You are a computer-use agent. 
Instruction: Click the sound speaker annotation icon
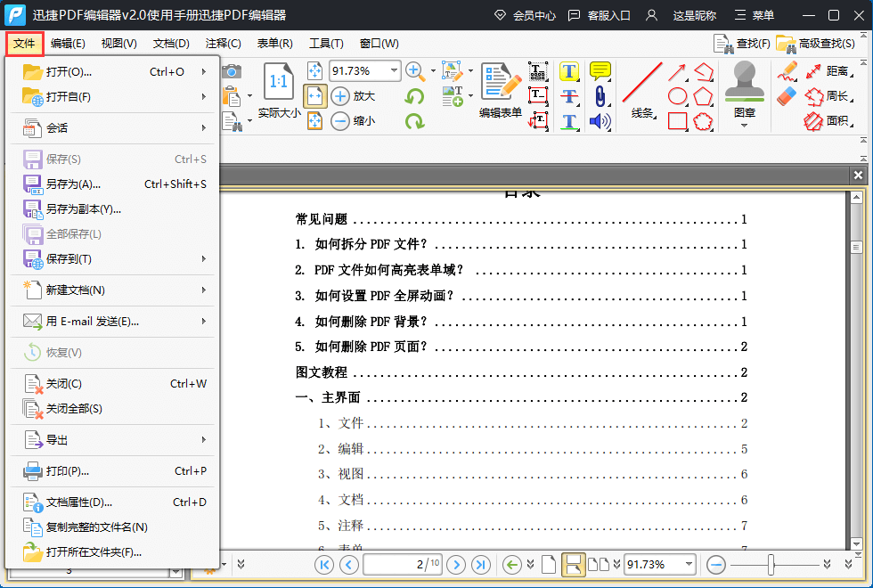(x=600, y=121)
